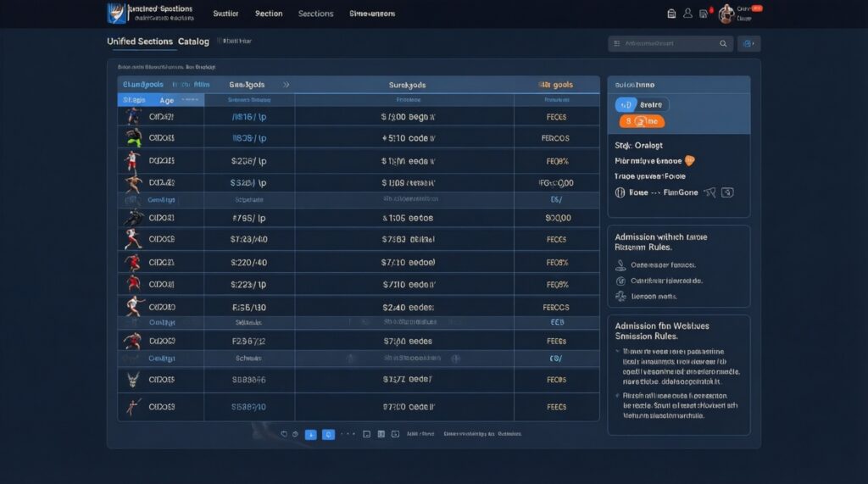Open the dropdown button beside search box
Screen dimensions: 868x484
[750, 43]
